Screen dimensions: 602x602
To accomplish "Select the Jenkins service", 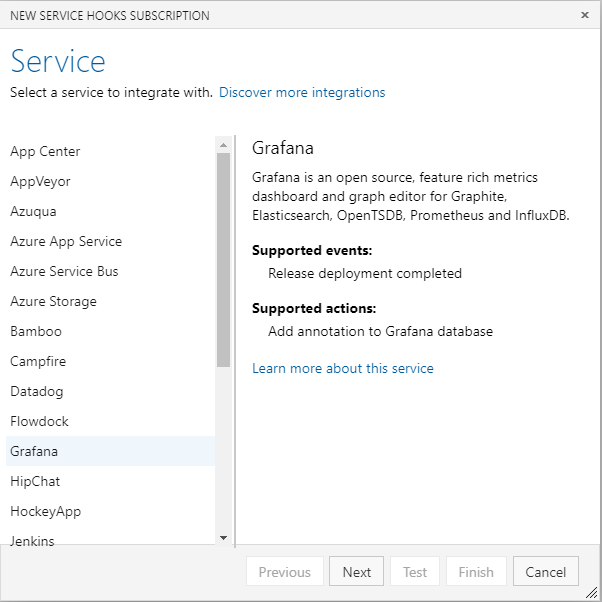I will pos(32,540).
